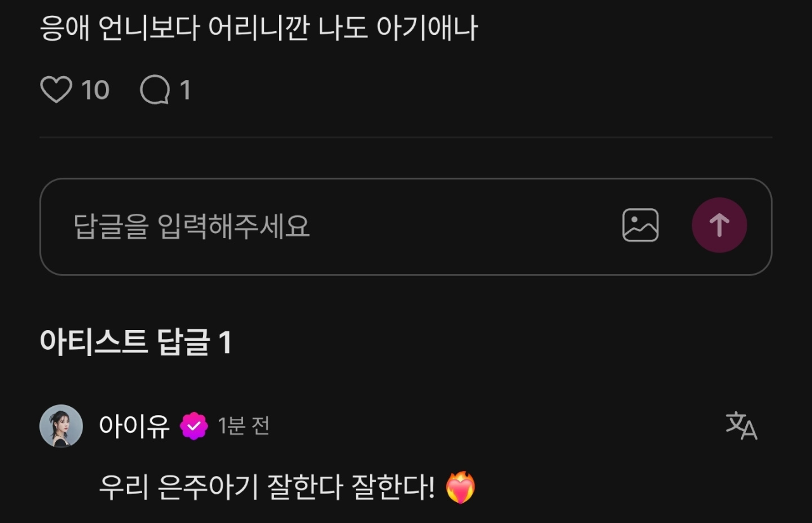View the 10 likes count
The width and height of the screenshot is (812, 523).
[95, 90]
